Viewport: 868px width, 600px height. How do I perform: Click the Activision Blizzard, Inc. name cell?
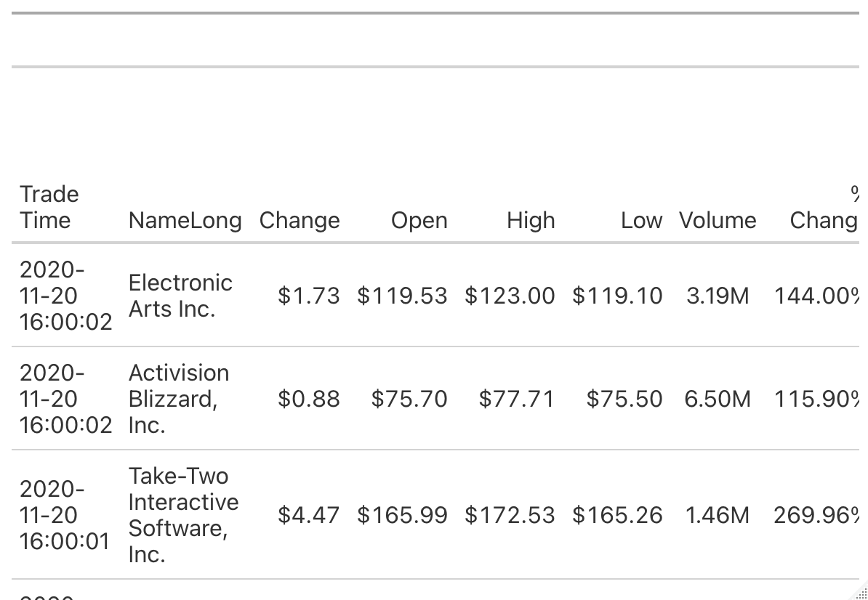179,399
